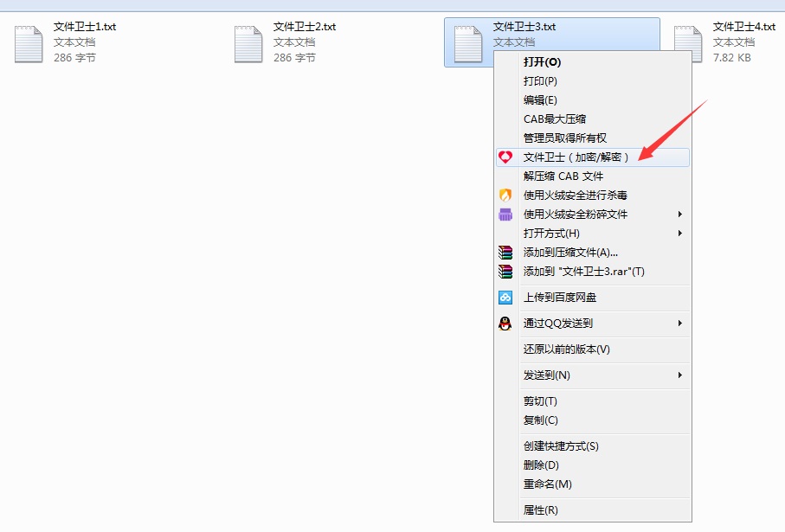The width and height of the screenshot is (785, 532).
Task: Expand the 使用火绒安全粉碎文件 submenu arrow
Action: [680, 215]
